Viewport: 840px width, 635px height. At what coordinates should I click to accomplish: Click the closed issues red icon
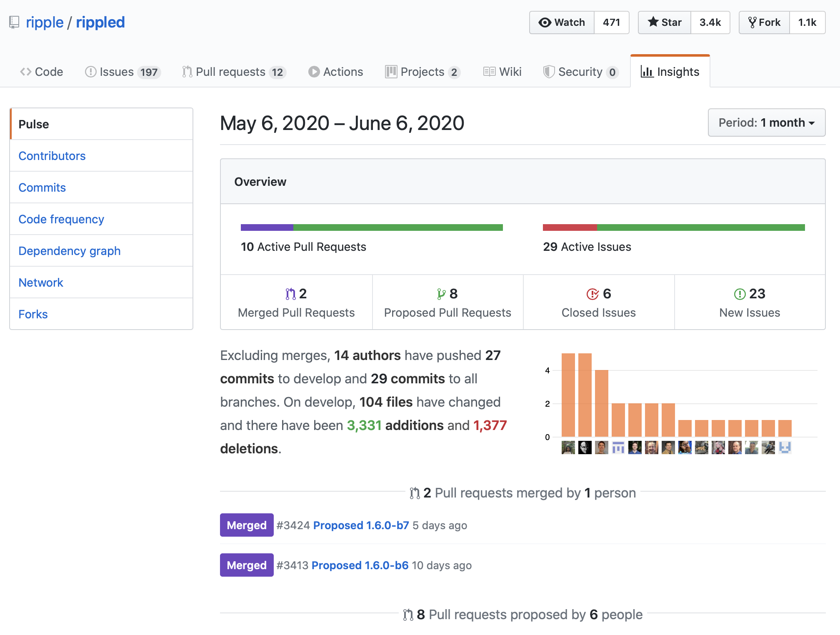click(x=592, y=294)
